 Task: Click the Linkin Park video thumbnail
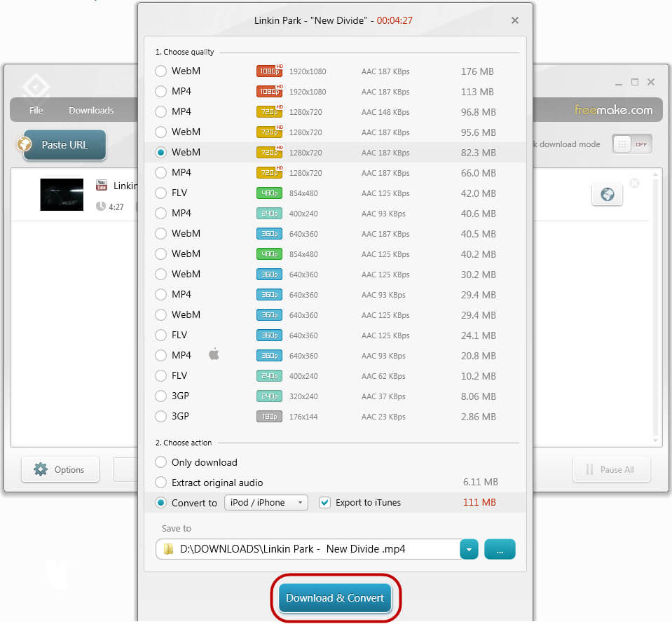pos(62,195)
